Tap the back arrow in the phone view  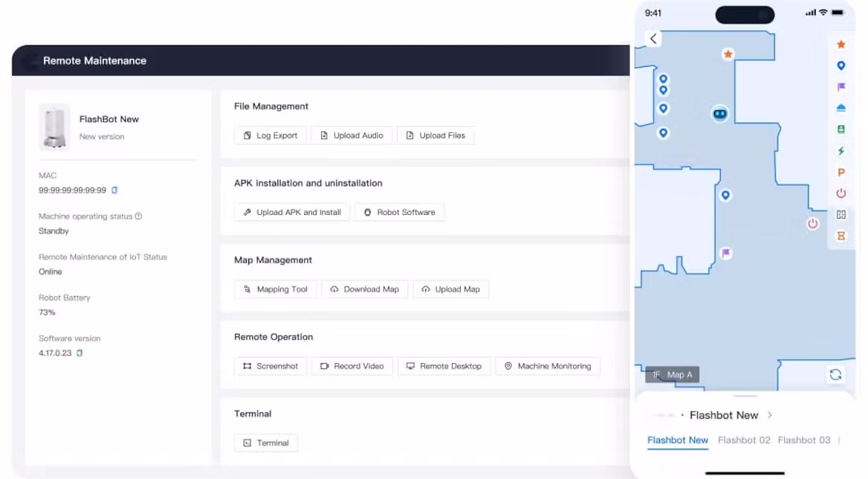pyautogui.click(x=653, y=39)
